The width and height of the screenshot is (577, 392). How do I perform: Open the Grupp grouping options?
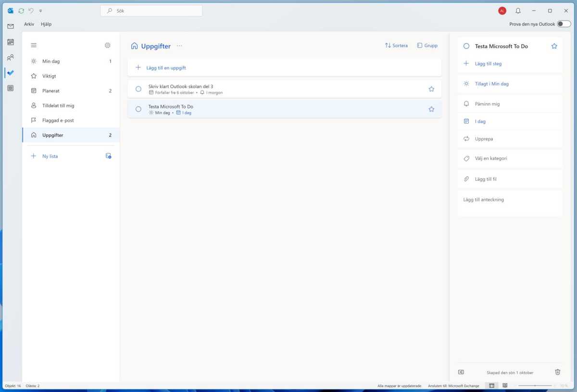427,46
